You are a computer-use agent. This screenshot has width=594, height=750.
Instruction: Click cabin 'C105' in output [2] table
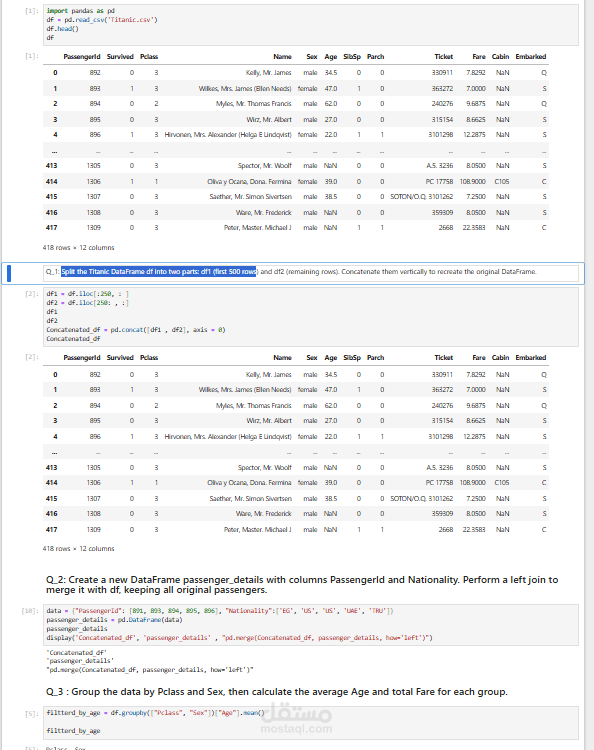point(502,483)
